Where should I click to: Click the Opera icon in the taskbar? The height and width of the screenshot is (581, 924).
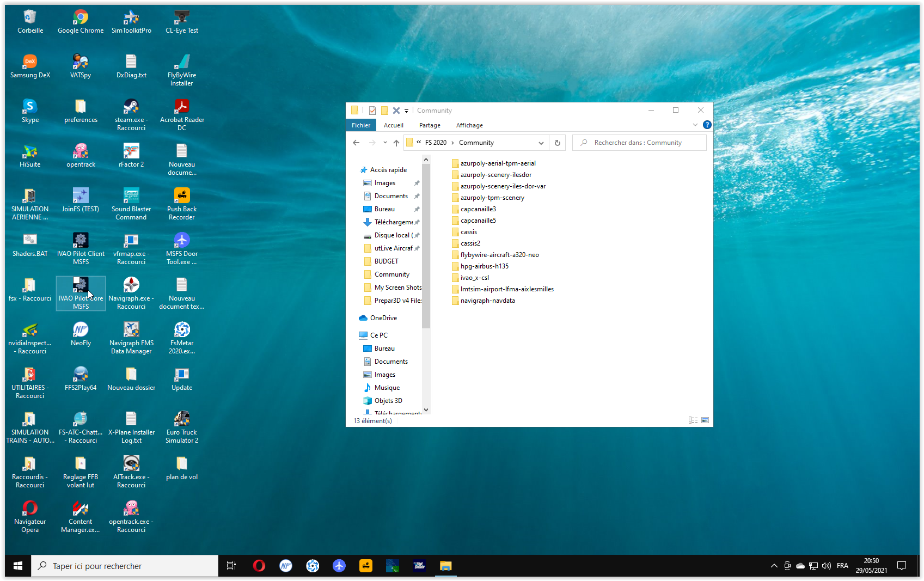coord(259,566)
